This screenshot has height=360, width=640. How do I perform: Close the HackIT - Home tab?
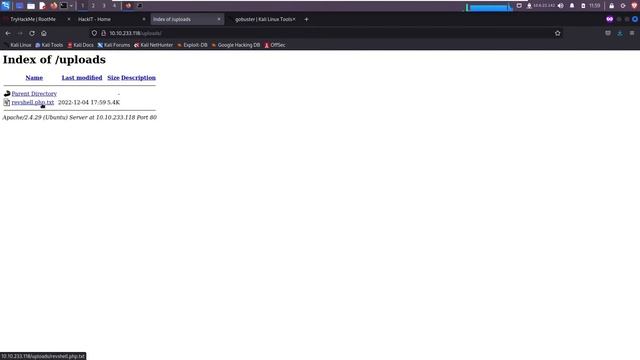pos(144,19)
